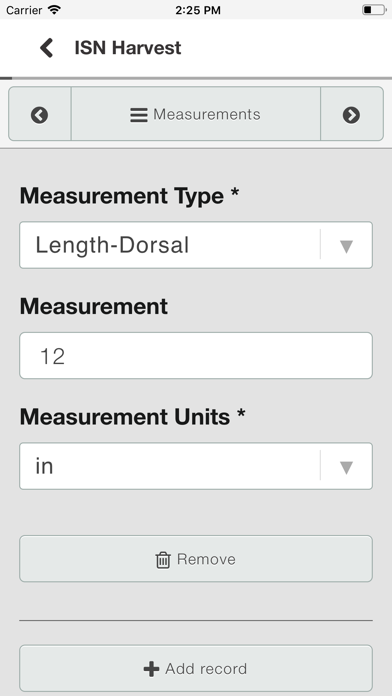Tap the Wi-Fi icon in status bar
Viewport: 392px width, 696px height.
[55, 9]
